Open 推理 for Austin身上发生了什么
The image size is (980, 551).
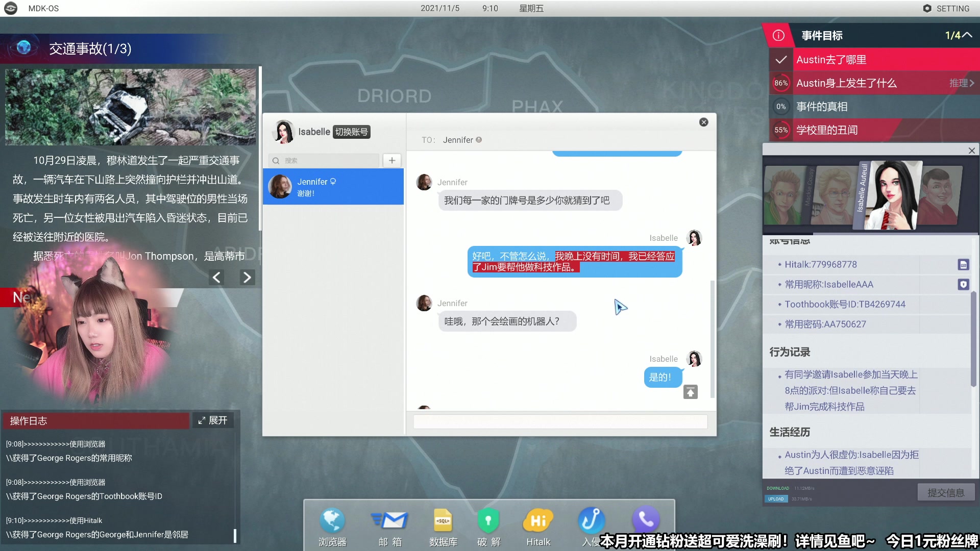[962, 83]
